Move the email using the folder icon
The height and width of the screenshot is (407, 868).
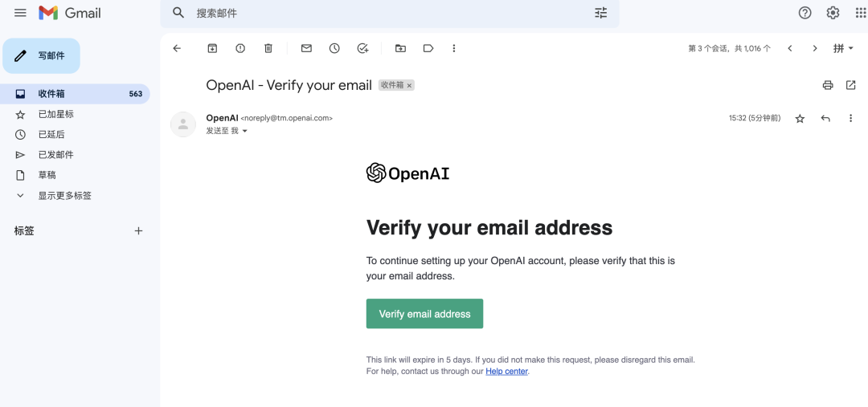400,48
